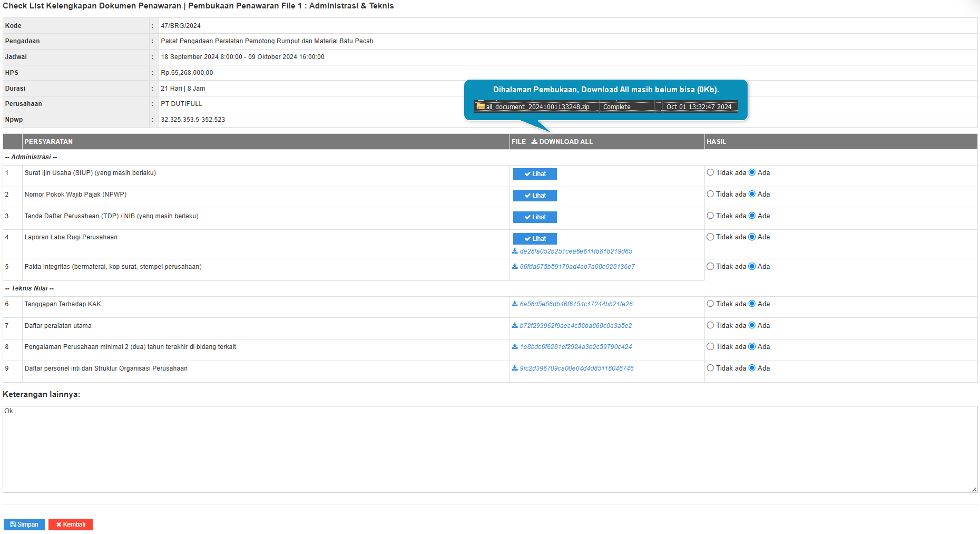Image resolution: width=980 pixels, height=534 pixels.
Task: Click the NPWP number 32.325.353.5-352.523
Action: tap(193, 120)
